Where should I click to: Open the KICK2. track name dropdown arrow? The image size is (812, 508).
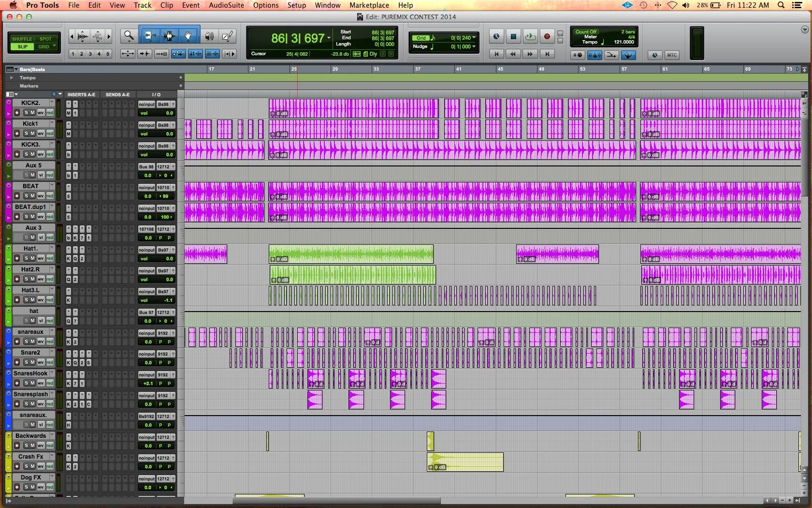coord(52,103)
